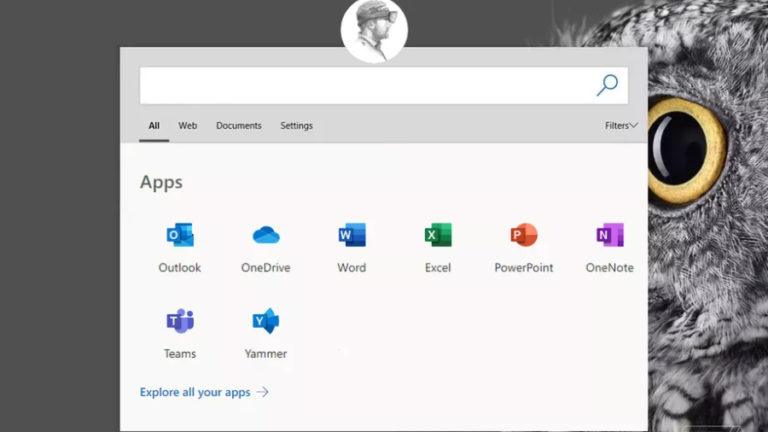768x432 pixels.
Task: Follow the Explore all your apps link
Action: click(x=204, y=392)
